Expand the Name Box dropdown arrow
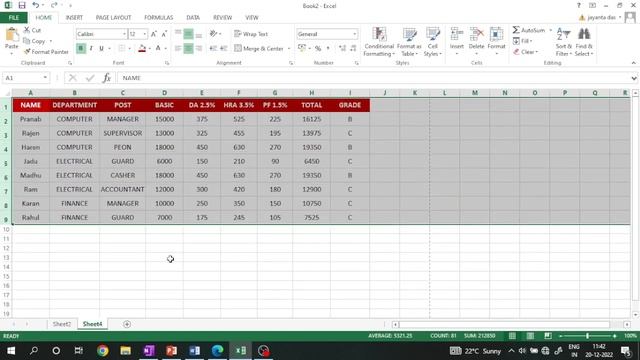640x360 pixels. coord(45,78)
